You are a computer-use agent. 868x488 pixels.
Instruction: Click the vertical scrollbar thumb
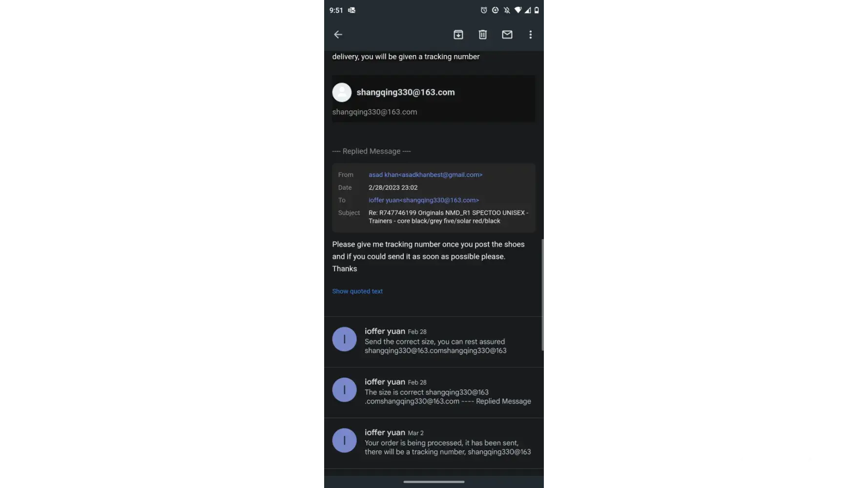tap(542, 295)
